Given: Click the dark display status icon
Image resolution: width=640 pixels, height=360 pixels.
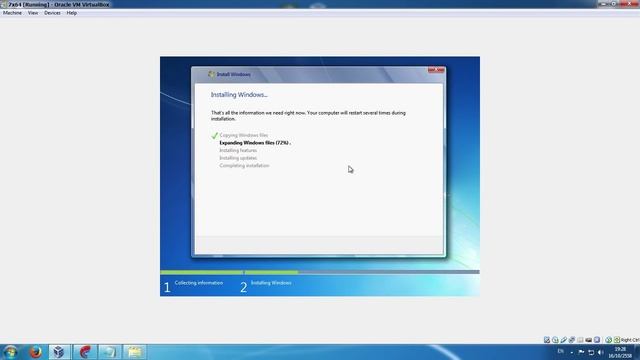Looking at the screenshot, I should coord(589,340).
